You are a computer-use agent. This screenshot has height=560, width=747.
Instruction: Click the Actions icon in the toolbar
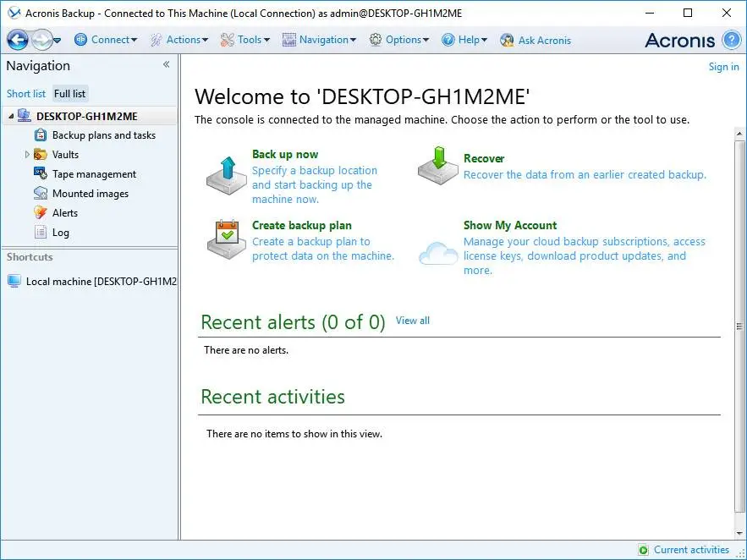[157, 40]
